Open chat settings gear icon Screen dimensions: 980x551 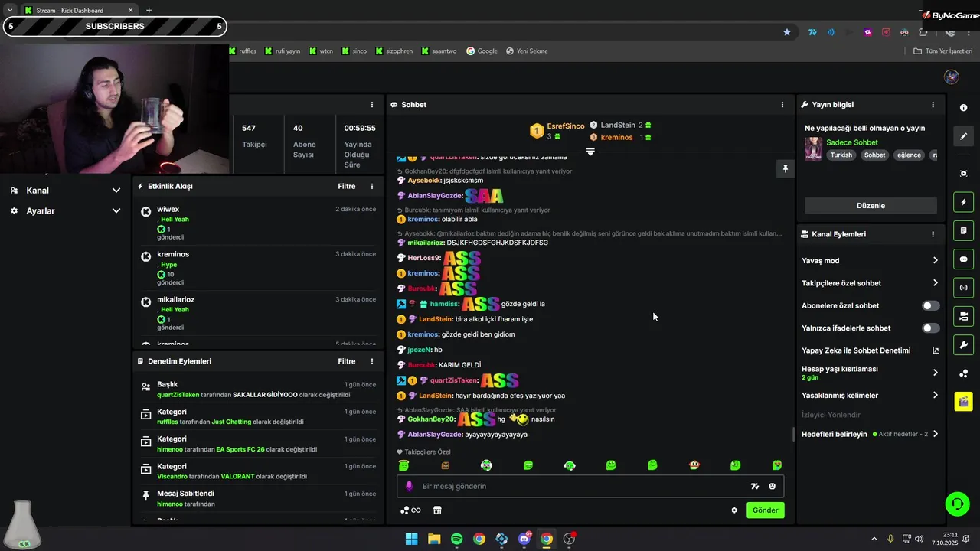coord(734,510)
